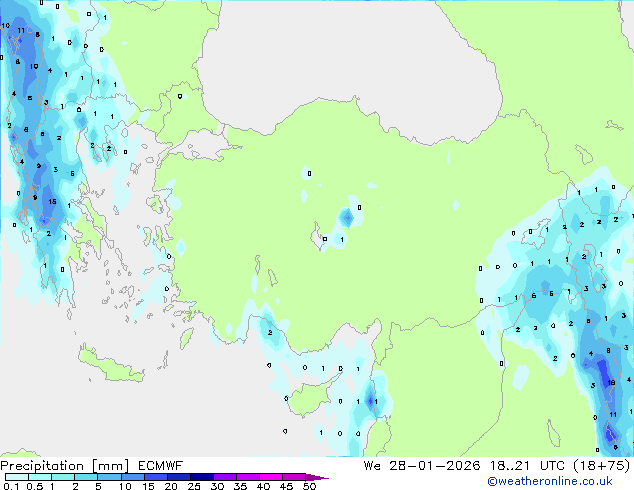Image resolution: width=634 pixels, height=490 pixels.
Task: Click the weatheronline.co.uk copyright link
Action: [549, 481]
